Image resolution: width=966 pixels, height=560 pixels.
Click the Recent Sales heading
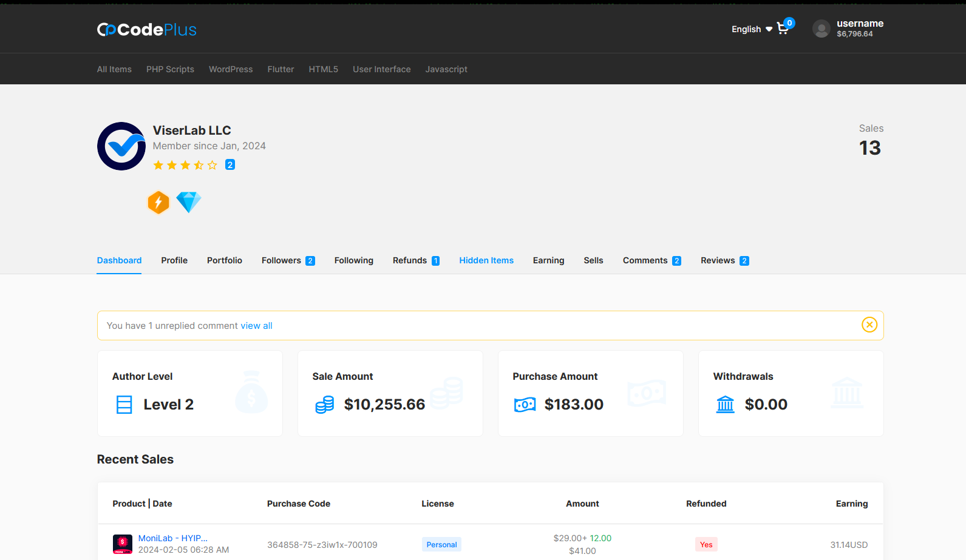(135, 459)
